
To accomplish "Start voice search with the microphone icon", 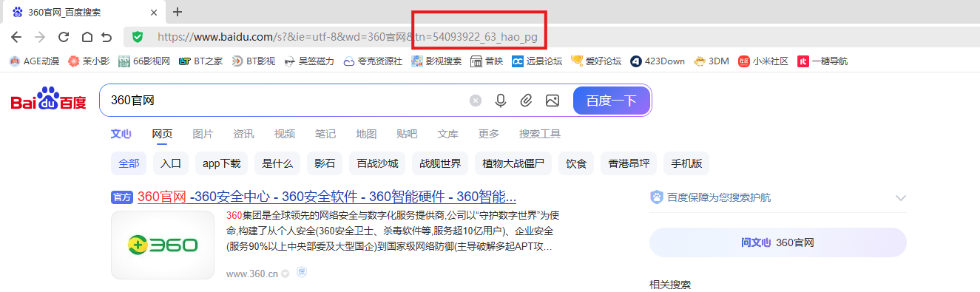I will 501,101.
